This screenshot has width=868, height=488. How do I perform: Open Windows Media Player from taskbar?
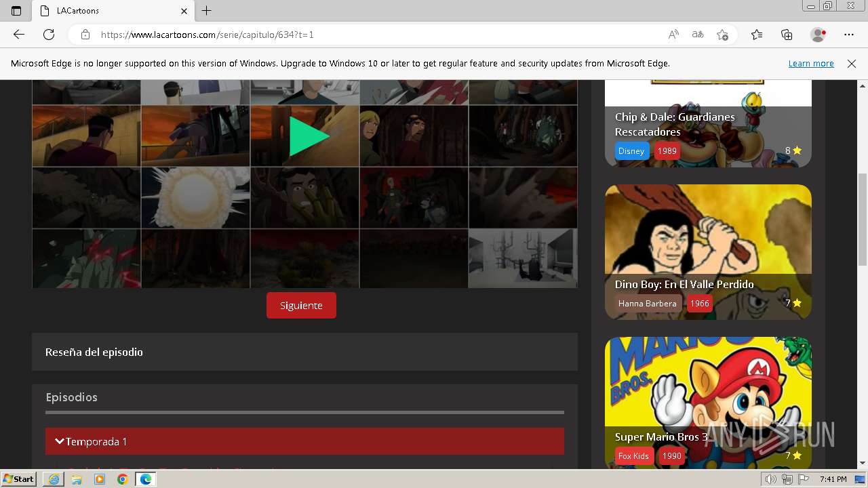100,479
